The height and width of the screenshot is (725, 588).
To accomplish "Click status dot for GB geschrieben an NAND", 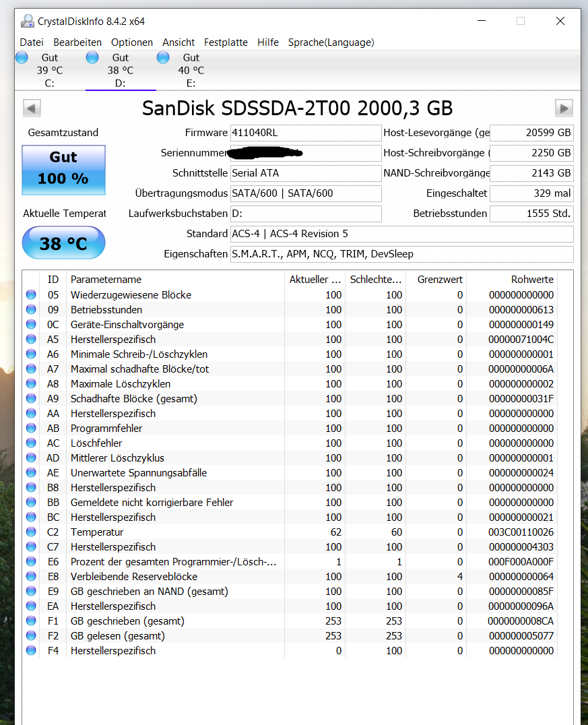I will 31,591.
